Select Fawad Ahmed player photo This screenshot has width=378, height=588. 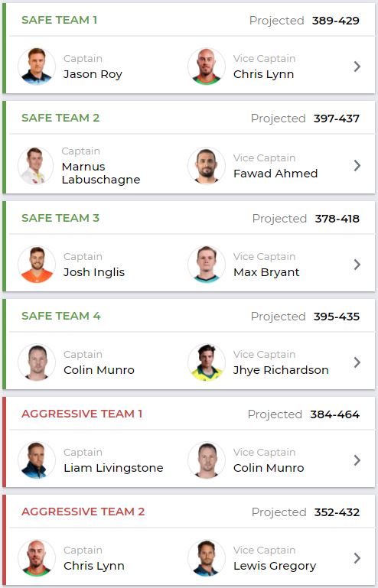pos(207,165)
